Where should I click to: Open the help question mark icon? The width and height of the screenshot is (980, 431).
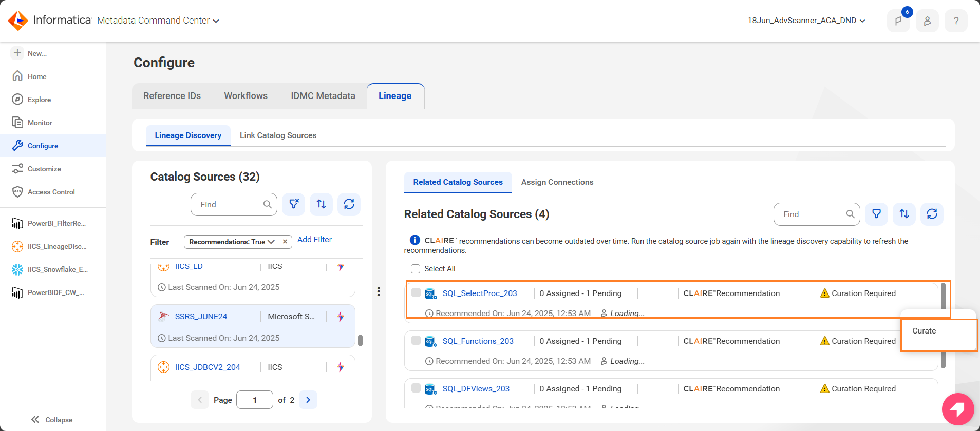tap(956, 21)
